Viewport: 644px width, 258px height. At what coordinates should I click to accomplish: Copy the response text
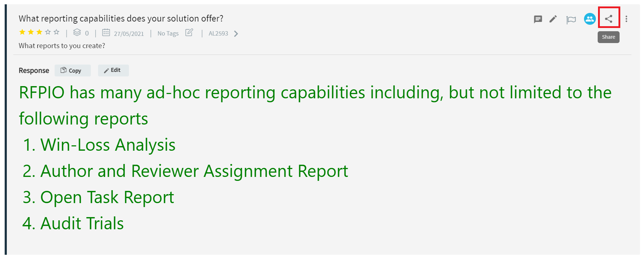click(x=73, y=70)
